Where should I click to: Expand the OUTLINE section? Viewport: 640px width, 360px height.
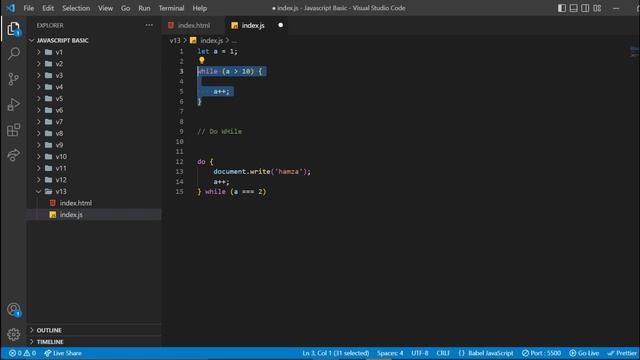pyautogui.click(x=49, y=330)
